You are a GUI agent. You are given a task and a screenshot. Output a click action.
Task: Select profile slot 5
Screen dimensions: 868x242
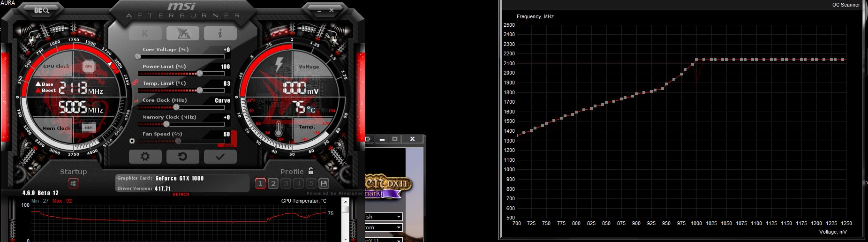coord(310,183)
